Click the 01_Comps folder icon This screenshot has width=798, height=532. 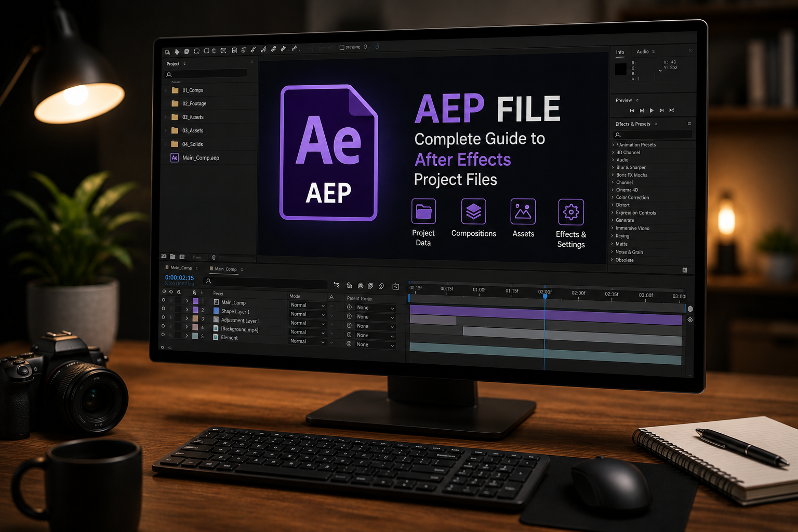pos(175,90)
